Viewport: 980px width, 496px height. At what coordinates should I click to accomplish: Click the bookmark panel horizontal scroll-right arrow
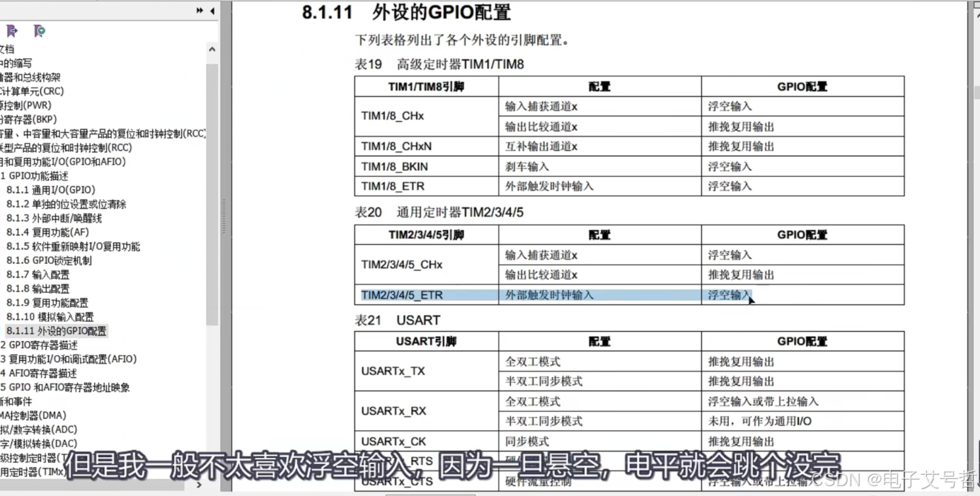pyautogui.click(x=199, y=485)
